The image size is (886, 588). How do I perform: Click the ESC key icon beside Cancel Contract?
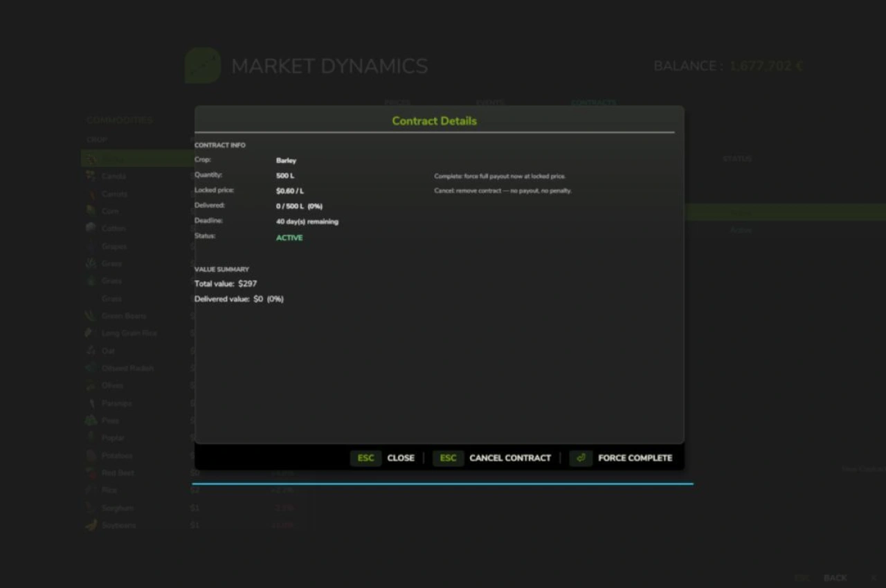click(x=448, y=458)
